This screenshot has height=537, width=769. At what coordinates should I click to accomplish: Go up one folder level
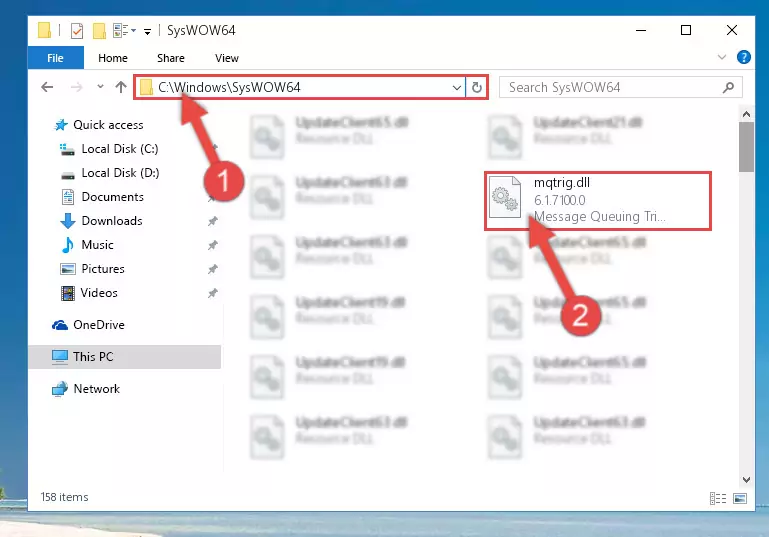[121, 87]
